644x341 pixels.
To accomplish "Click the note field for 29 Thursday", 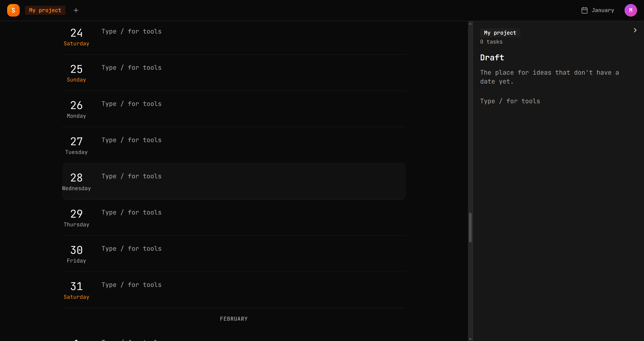I will (254, 213).
